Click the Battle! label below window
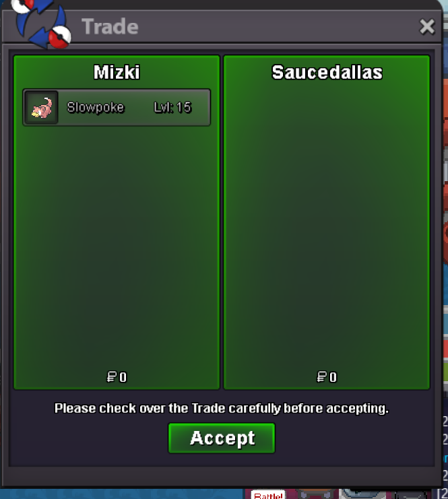The height and width of the screenshot is (499, 448). click(268, 495)
